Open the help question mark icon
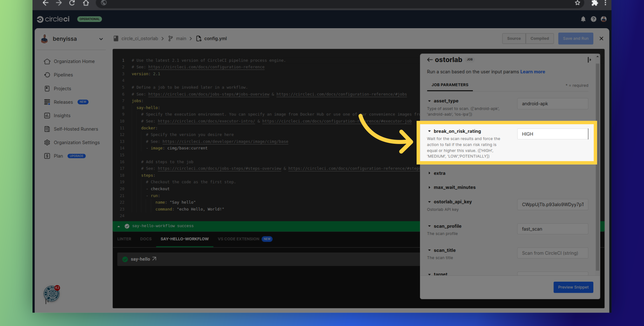 tap(593, 19)
